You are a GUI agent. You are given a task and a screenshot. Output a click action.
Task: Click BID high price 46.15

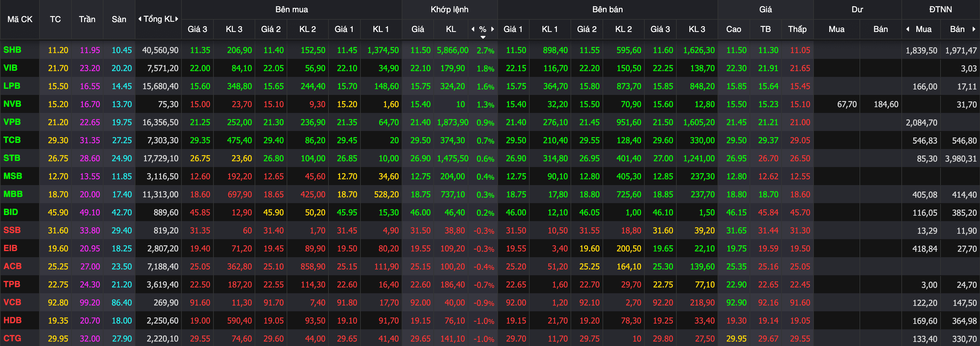[736, 213]
